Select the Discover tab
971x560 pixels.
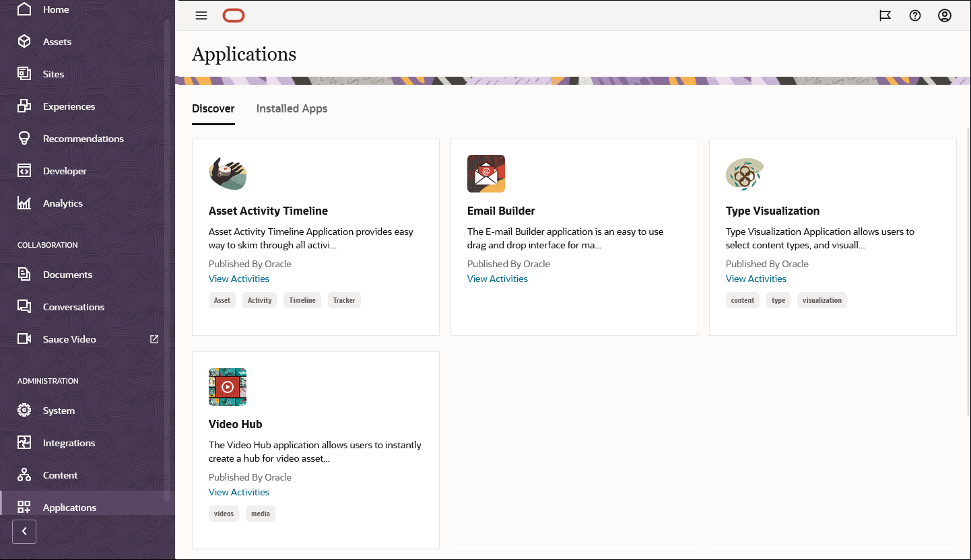click(213, 108)
